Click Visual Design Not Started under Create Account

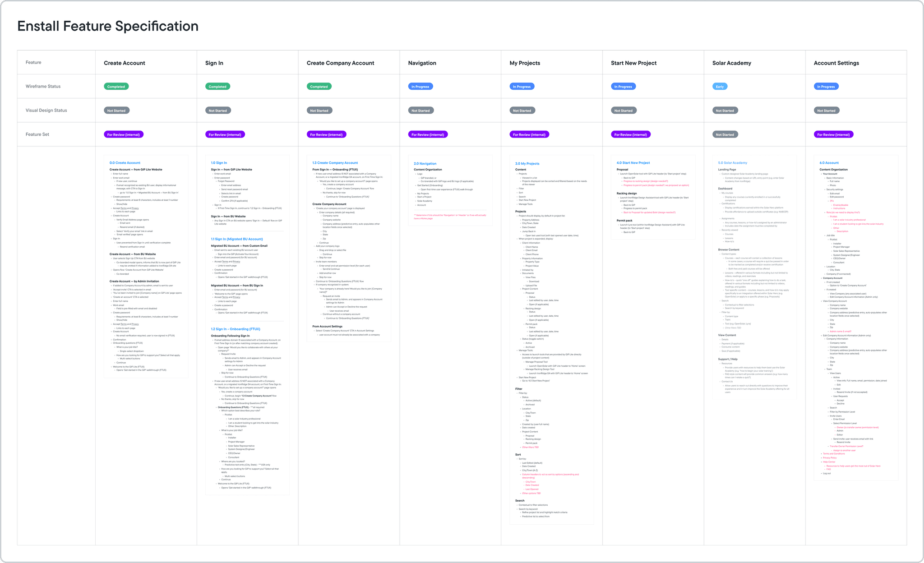pos(117,111)
